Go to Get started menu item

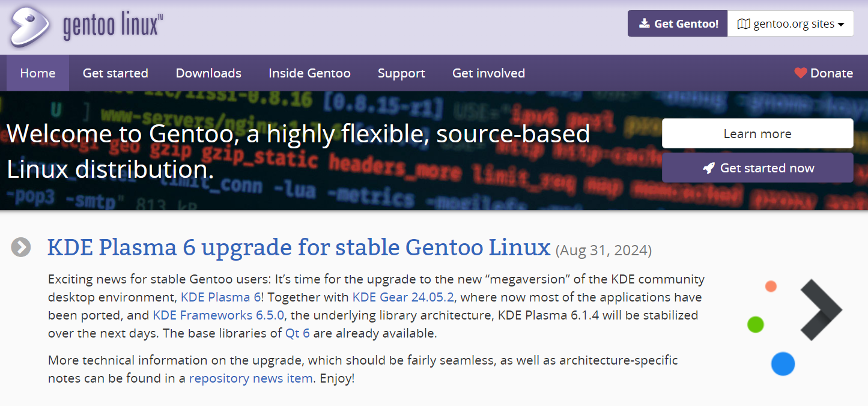(115, 73)
